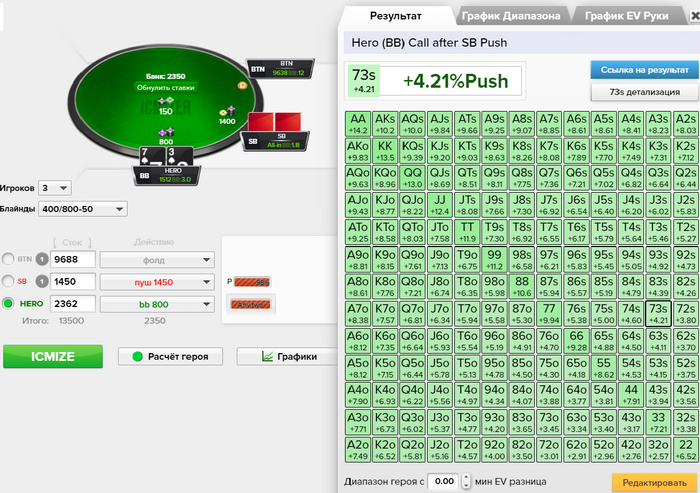Select the HERO radio button
This screenshot has height=493, width=700.
(8, 304)
